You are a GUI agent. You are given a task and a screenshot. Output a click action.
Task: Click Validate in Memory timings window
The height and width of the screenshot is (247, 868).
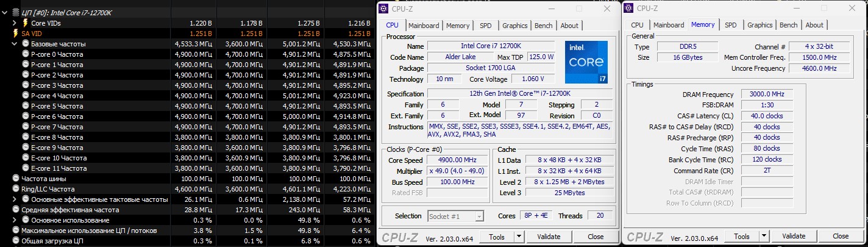tap(794, 237)
